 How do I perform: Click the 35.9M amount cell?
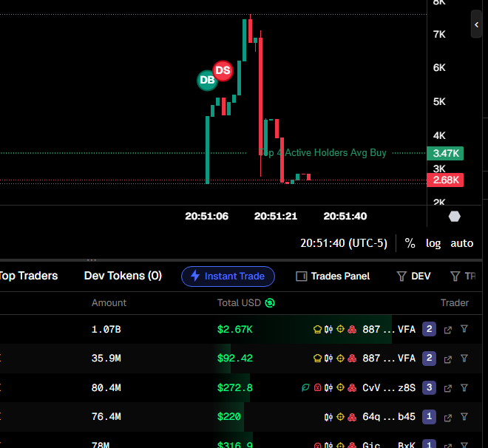coord(106,359)
